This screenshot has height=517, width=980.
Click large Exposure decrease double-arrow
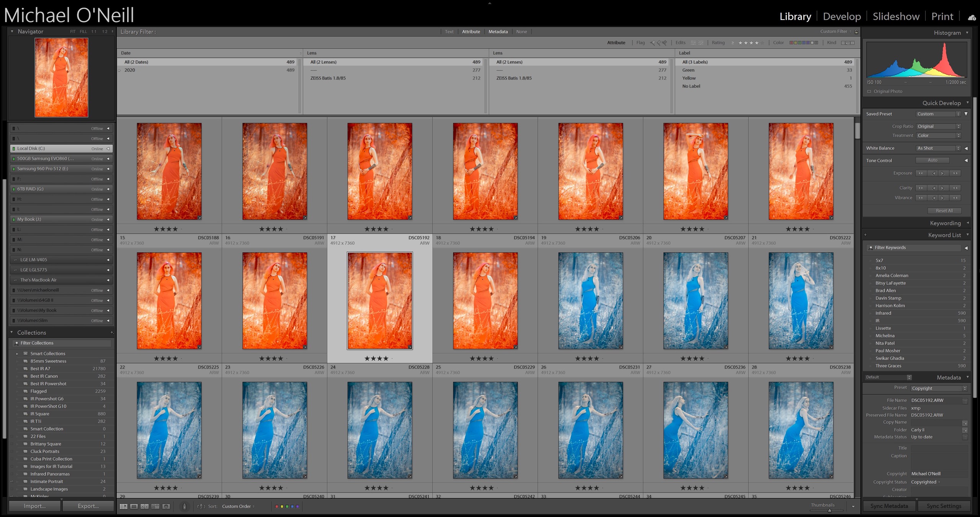point(921,173)
